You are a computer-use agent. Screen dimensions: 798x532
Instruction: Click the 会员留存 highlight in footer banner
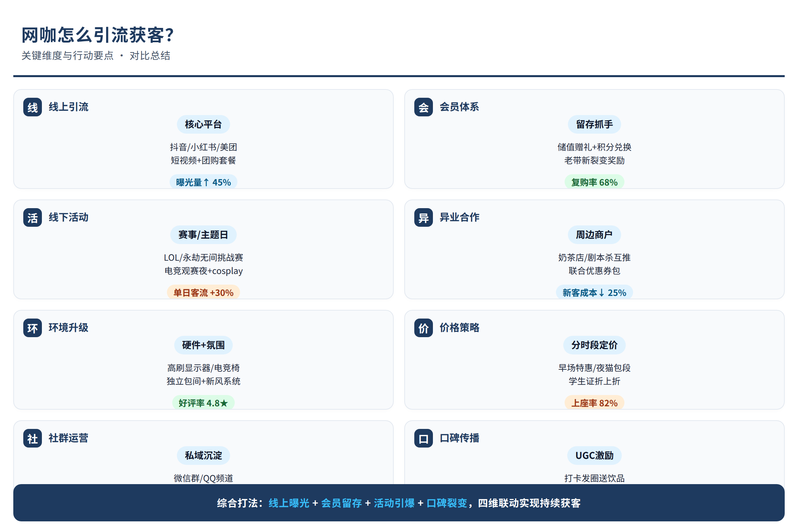click(x=342, y=503)
